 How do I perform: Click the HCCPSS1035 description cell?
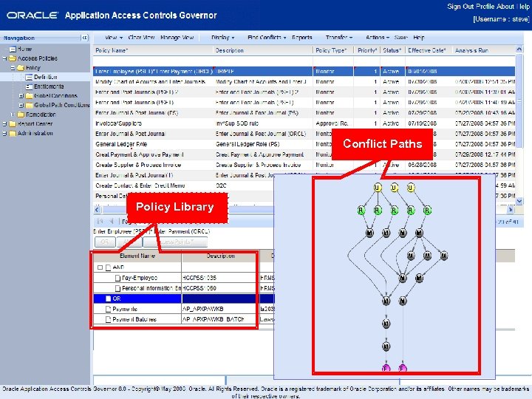pyautogui.click(x=219, y=278)
